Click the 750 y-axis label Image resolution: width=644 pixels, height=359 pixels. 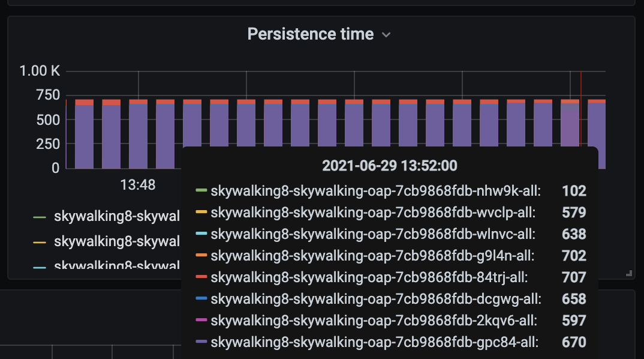48,95
